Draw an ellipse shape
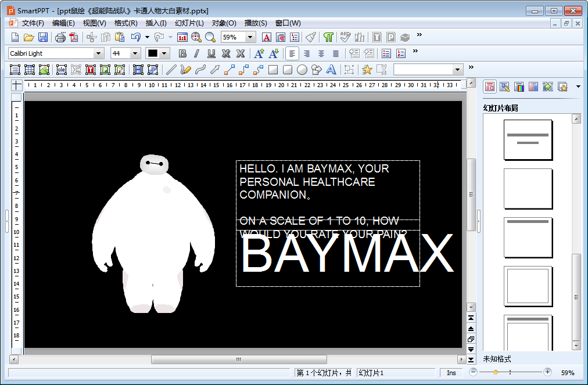This screenshot has height=385, width=588. (302, 69)
